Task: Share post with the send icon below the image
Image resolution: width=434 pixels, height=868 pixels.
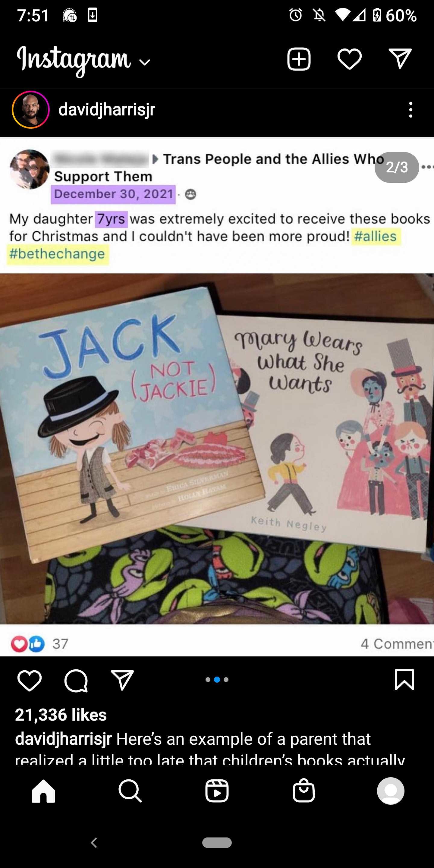Action: click(x=122, y=680)
